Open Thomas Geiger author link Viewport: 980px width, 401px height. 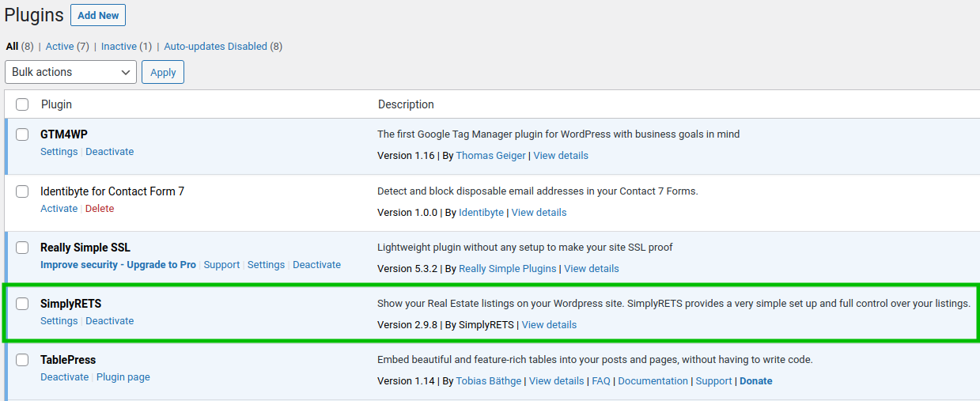[490, 156]
